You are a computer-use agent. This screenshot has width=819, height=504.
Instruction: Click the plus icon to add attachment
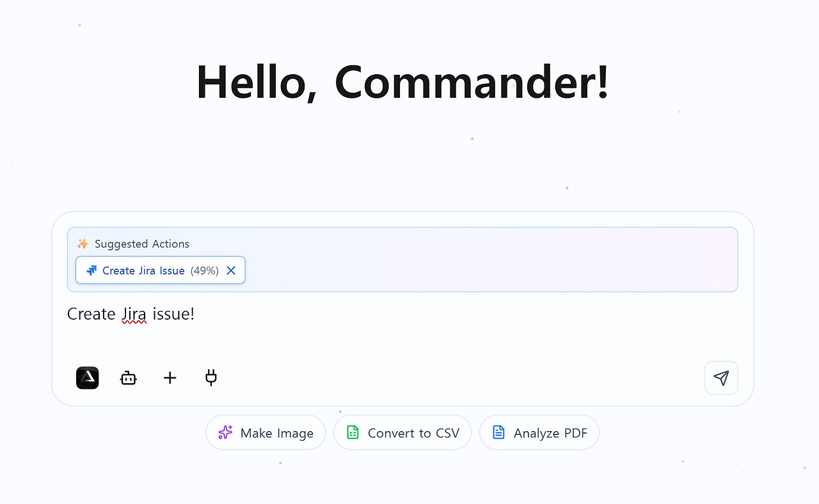click(170, 378)
